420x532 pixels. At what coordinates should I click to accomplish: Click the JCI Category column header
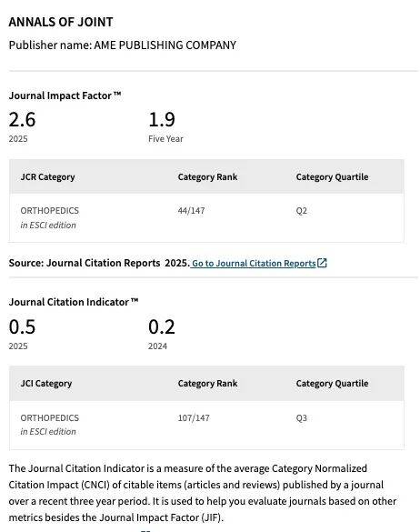(x=46, y=384)
